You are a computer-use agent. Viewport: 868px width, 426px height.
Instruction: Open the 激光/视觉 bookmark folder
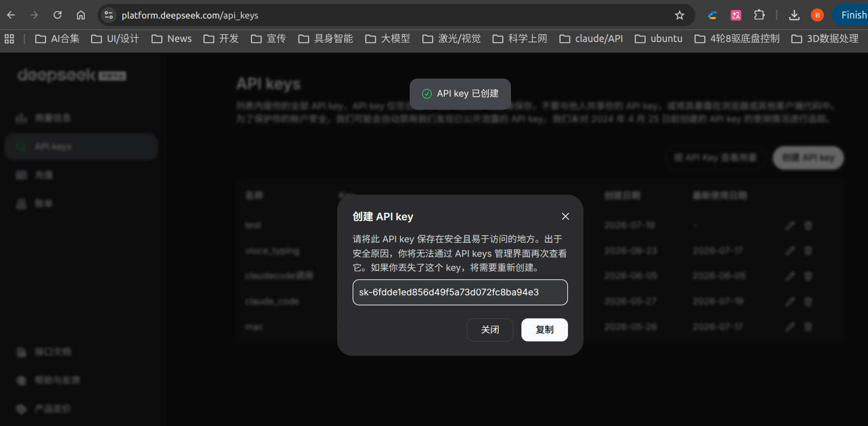451,39
